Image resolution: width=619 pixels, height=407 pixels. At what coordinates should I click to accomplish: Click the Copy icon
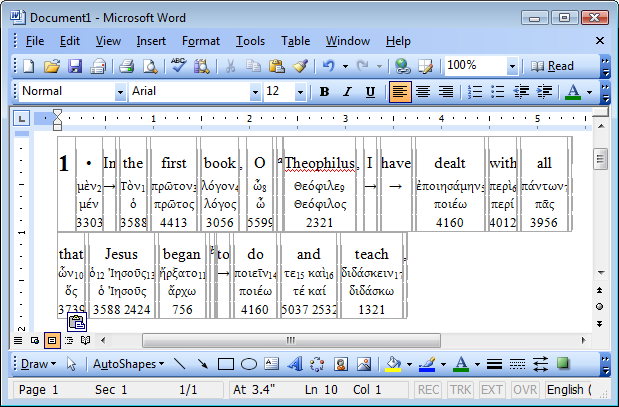click(253, 66)
